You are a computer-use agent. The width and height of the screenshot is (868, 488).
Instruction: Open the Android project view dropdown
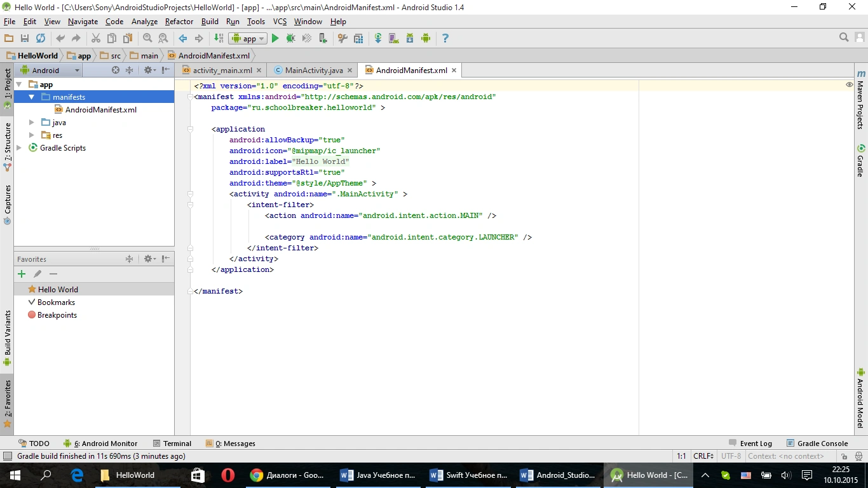[x=50, y=71]
